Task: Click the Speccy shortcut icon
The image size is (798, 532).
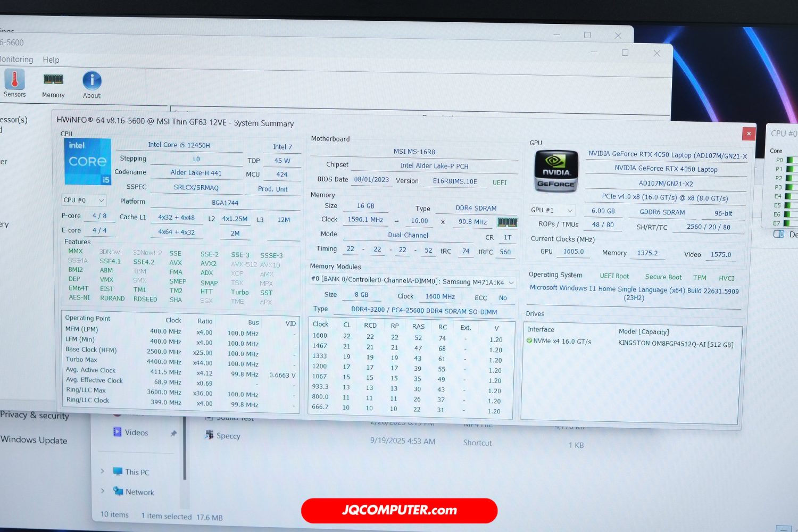Action: [209, 435]
